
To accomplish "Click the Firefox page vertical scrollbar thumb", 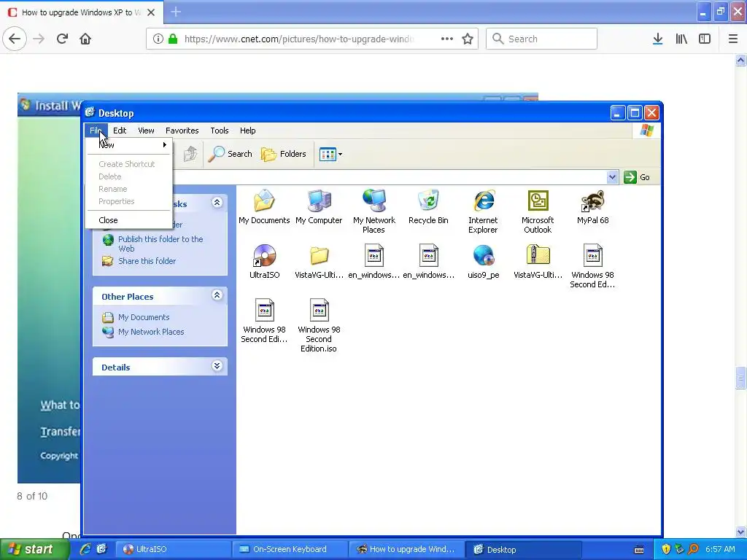I will click(x=740, y=378).
